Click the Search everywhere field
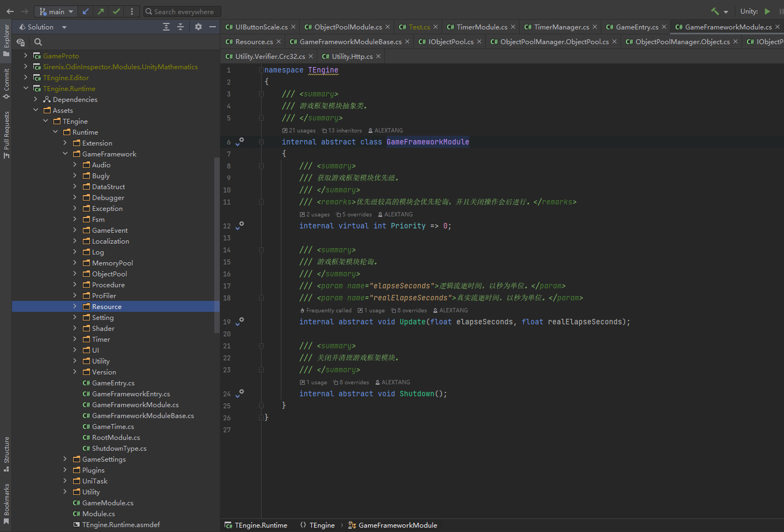 (x=182, y=11)
